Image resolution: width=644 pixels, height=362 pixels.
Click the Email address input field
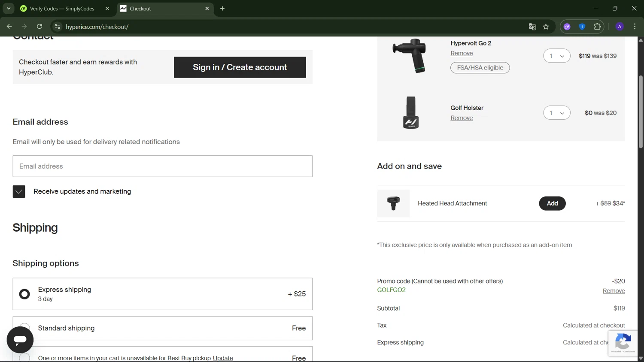tap(162, 166)
